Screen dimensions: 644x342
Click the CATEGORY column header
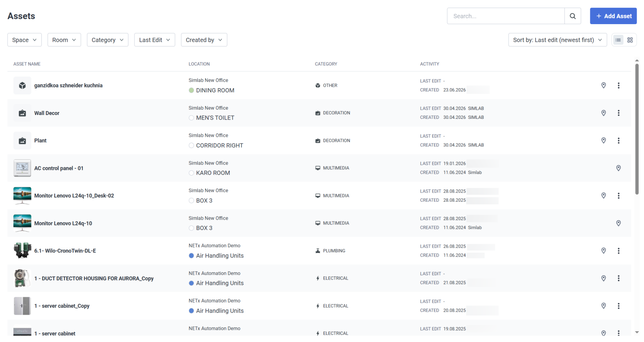tap(326, 64)
